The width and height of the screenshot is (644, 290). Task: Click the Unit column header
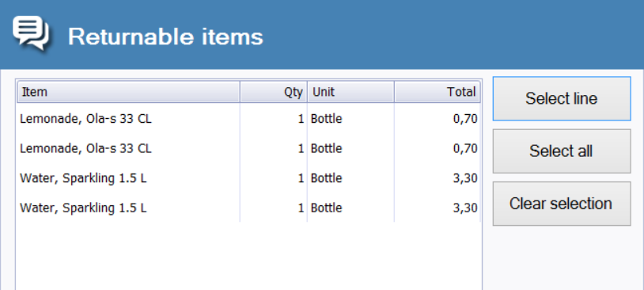click(x=350, y=92)
